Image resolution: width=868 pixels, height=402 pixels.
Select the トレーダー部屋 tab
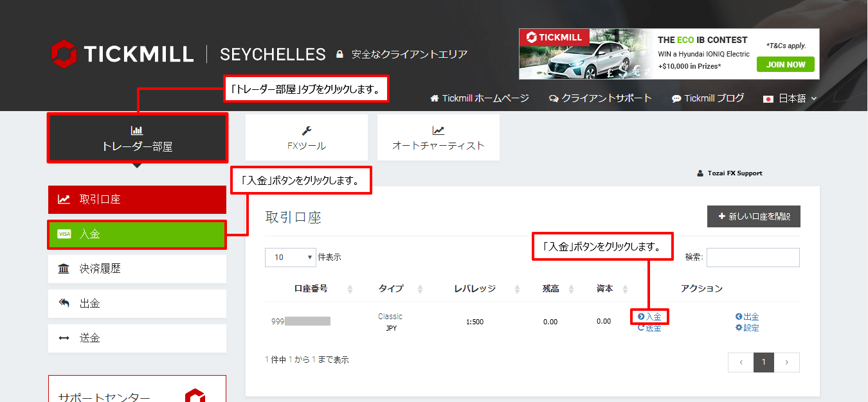click(137, 138)
